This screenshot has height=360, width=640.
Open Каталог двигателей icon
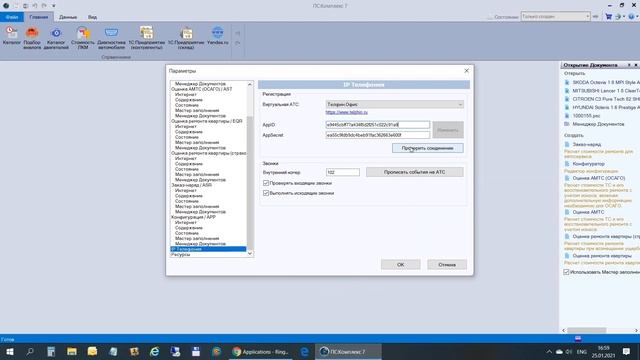(x=56, y=38)
